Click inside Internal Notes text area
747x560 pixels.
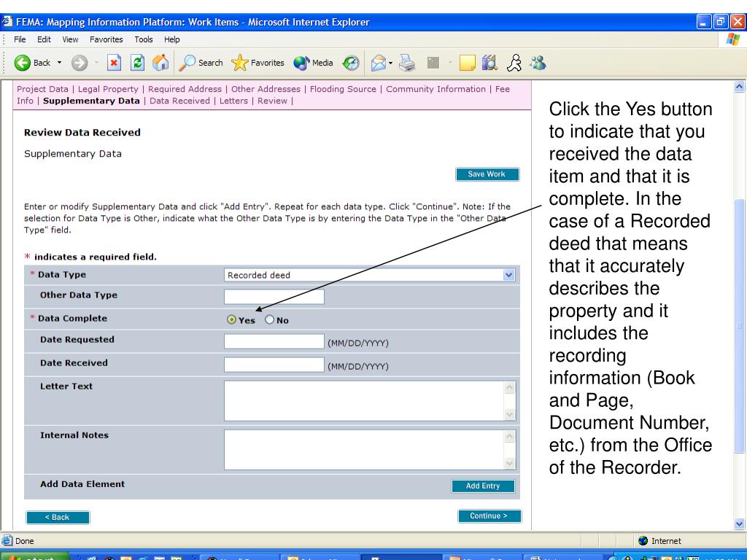point(364,450)
